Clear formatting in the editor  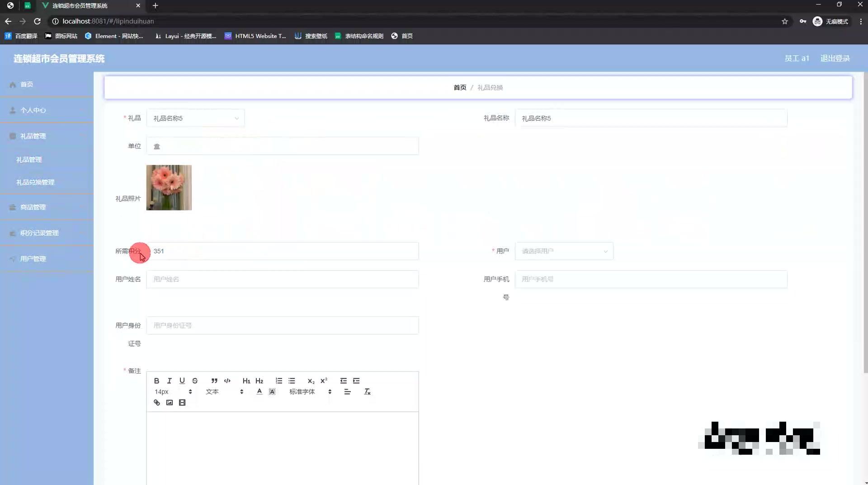tap(367, 391)
